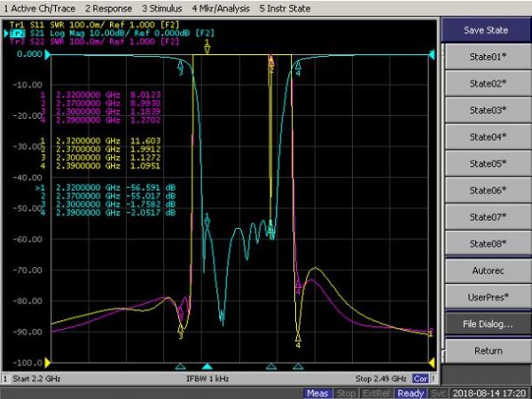Select active trace Tr2 S21 Log Mag label

112,34
